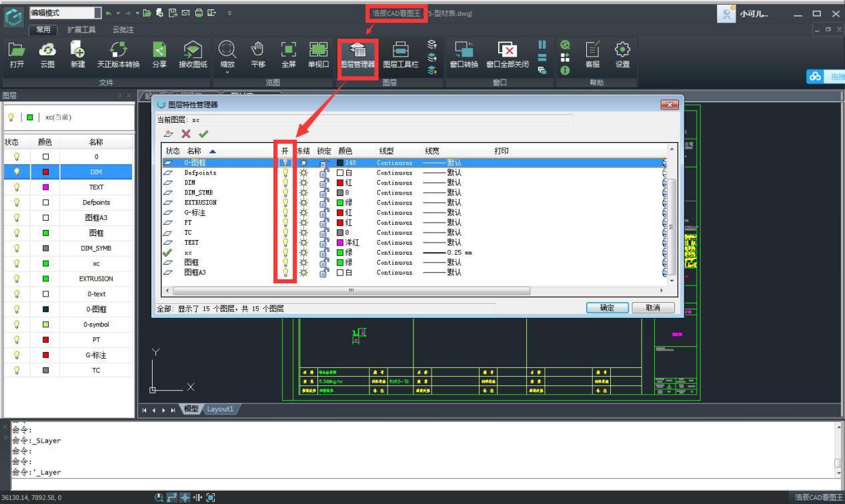The height and width of the screenshot is (504, 845).
Task: Show the 图层工具栏 layer toolbar
Action: point(401,54)
